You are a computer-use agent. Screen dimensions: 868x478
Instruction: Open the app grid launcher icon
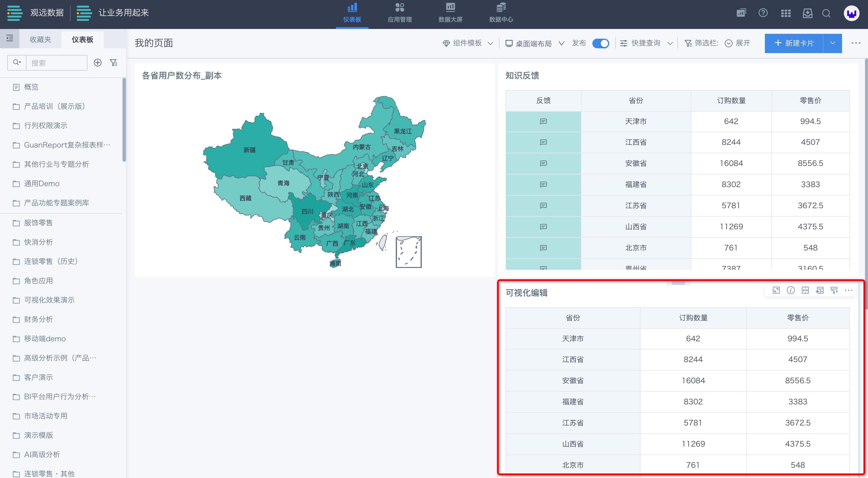(x=785, y=14)
